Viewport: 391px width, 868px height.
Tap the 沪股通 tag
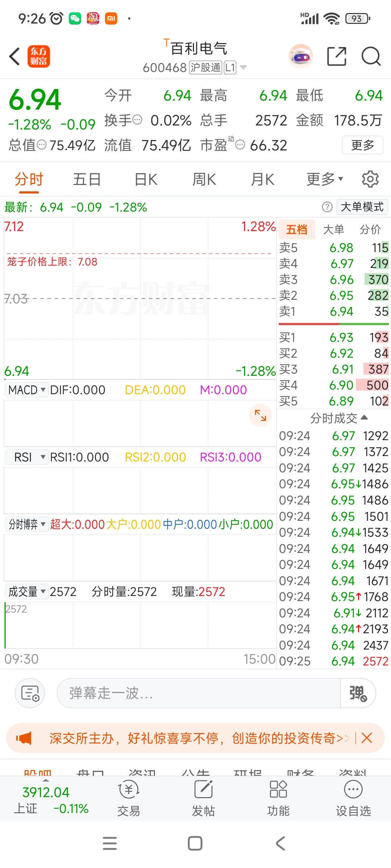(206, 68)
